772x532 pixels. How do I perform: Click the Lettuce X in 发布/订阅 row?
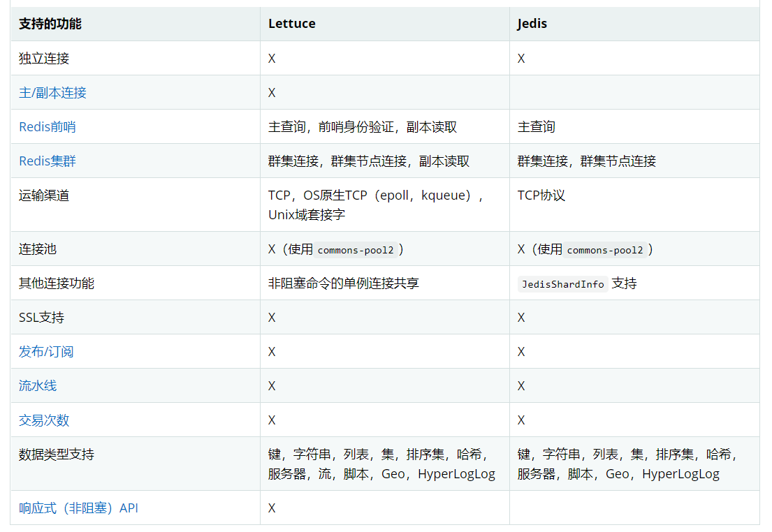pos(272,352)
